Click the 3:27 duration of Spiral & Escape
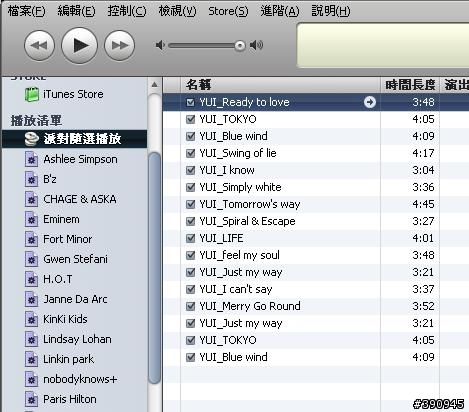Screen dimensions: 469x412 (x=423, y=221)
